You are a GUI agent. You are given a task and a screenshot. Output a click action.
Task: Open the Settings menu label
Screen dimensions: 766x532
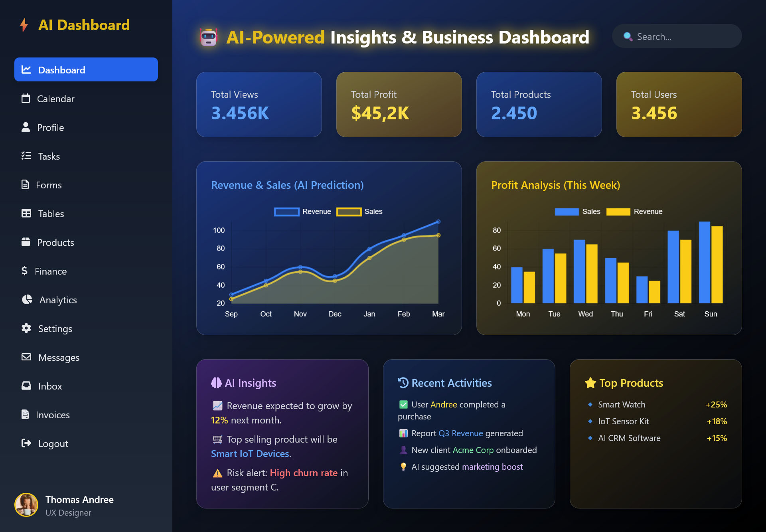pos(55,329)
